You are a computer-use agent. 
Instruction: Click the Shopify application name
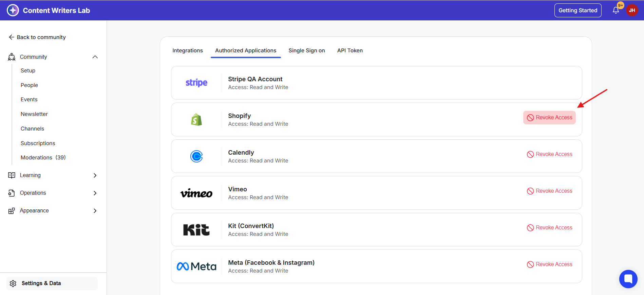pyautogui.click(x=240, y=116)
